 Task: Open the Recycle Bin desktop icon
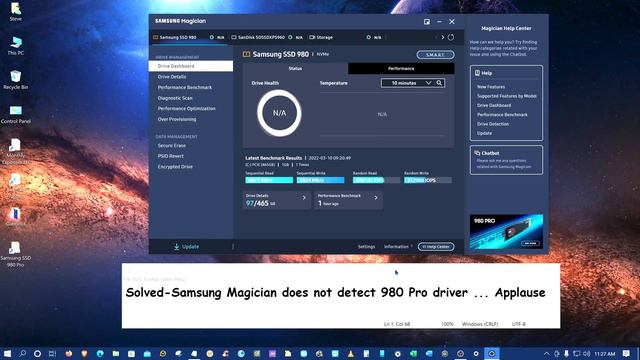pos(16,80)
